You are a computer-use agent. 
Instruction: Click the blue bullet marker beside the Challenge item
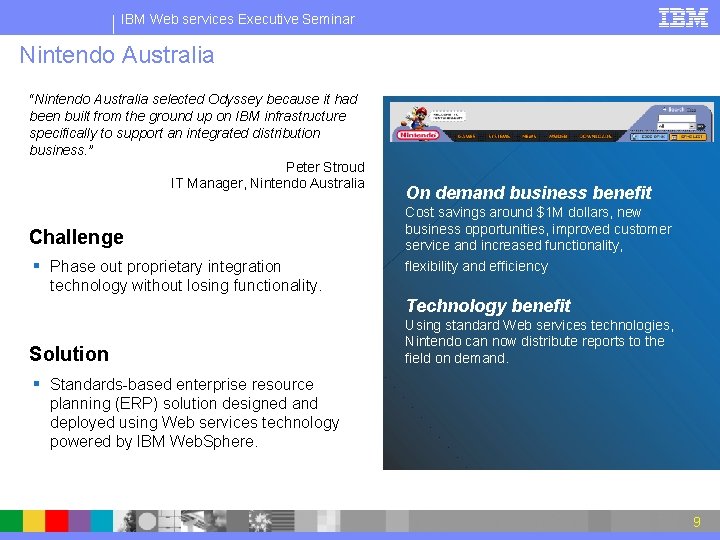pos(37,265)
